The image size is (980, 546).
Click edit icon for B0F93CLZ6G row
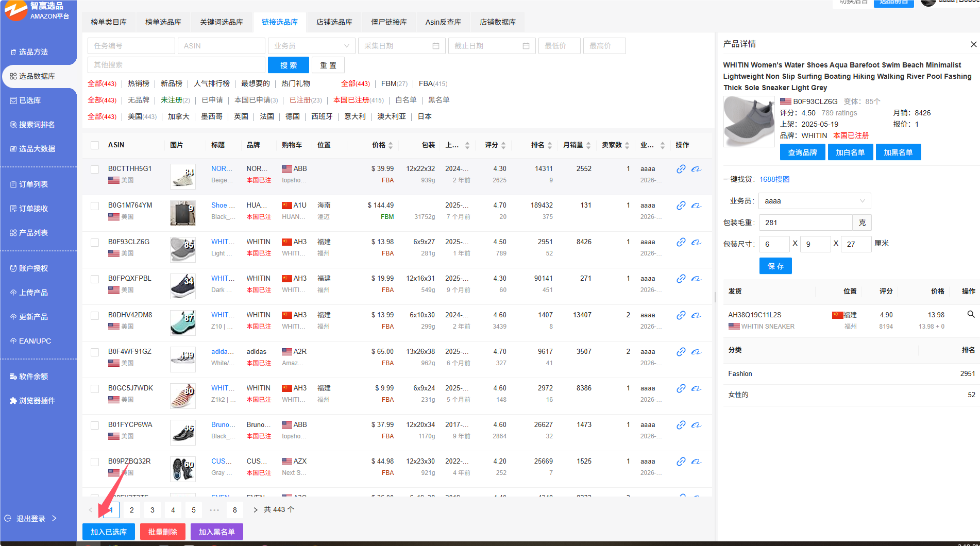(x=696, y=242)
